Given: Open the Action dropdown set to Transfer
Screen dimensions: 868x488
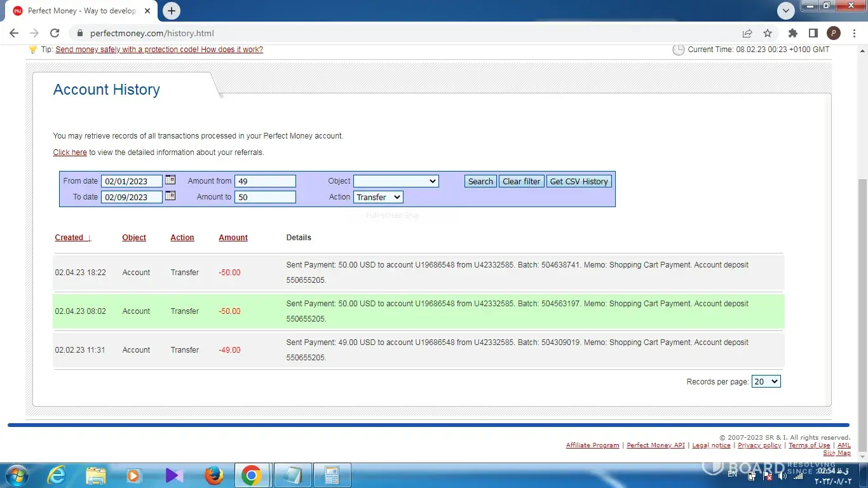Looking at the screenshot, I should [378, 197].
